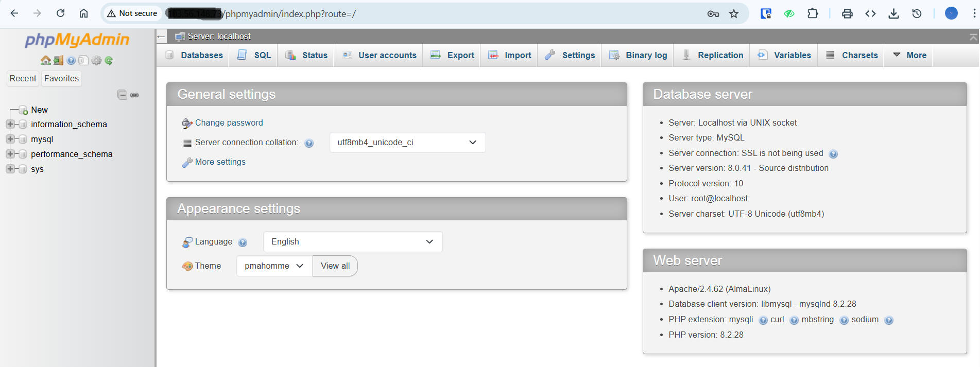Click Not secure site info chip

(x=132, y=13)
